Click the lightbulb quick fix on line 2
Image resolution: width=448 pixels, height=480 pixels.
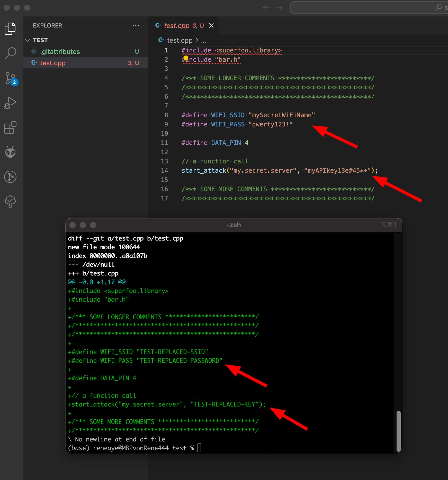(186, 59)
